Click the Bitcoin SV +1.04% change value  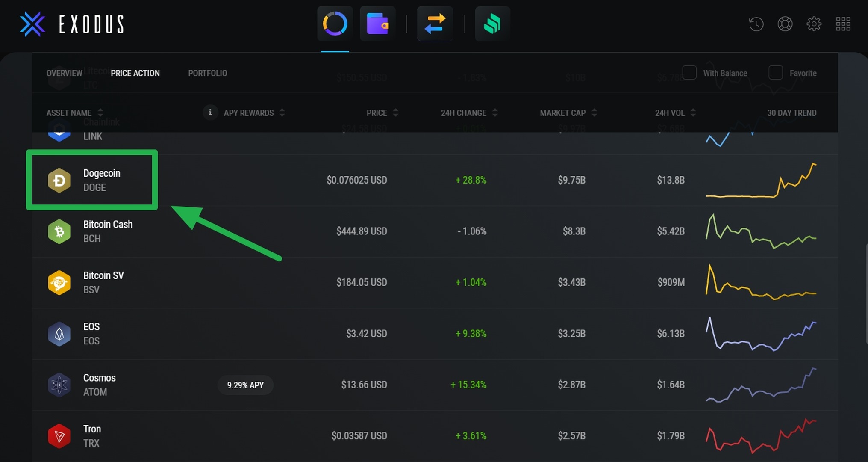coord(471,282)
